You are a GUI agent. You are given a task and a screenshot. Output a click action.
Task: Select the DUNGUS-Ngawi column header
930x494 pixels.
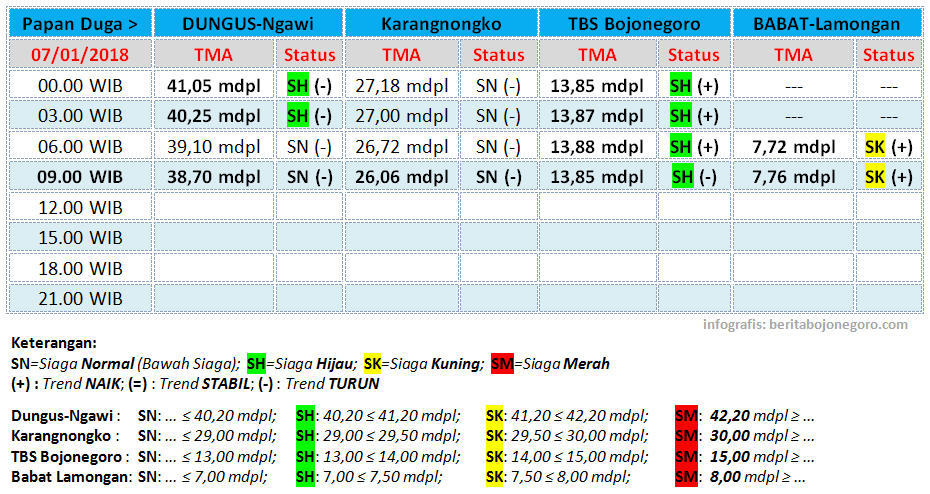coord(248,23)
